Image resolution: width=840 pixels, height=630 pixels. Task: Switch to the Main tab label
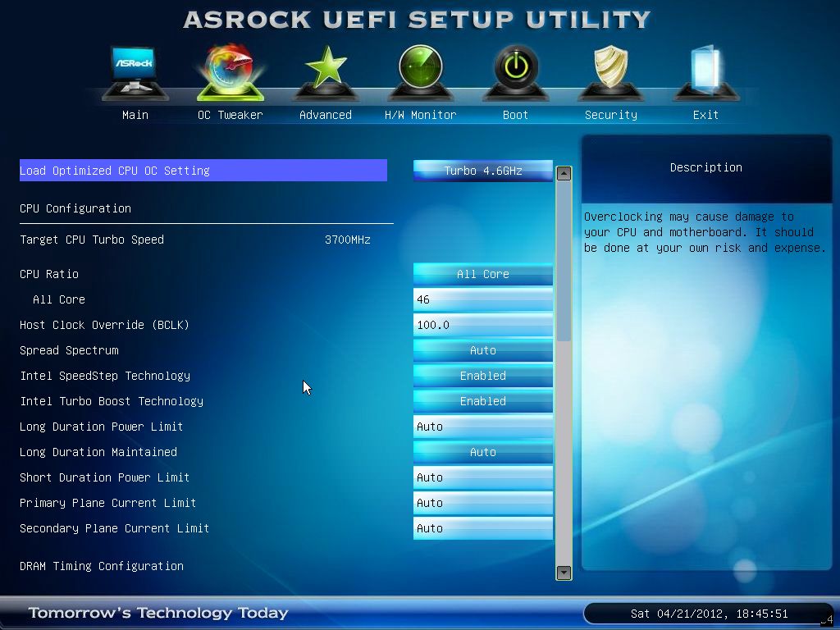(135, 115)
